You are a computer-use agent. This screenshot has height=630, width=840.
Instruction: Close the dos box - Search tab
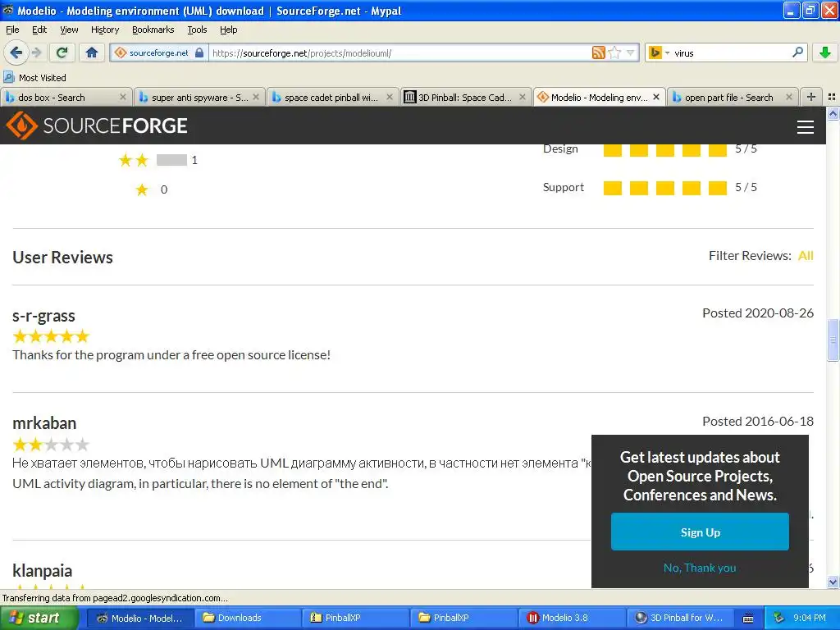point(123,97)
